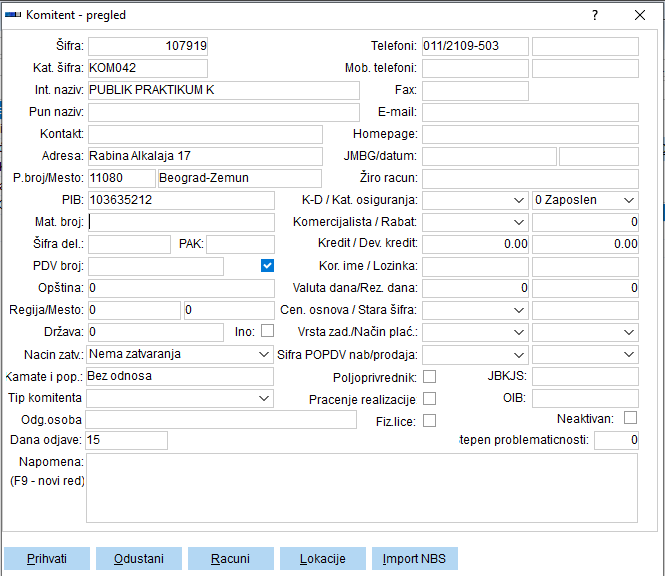Viewport: 665px width, 576px height.
Task: Mark the Neaktivan checkbox
Action: 630,417
